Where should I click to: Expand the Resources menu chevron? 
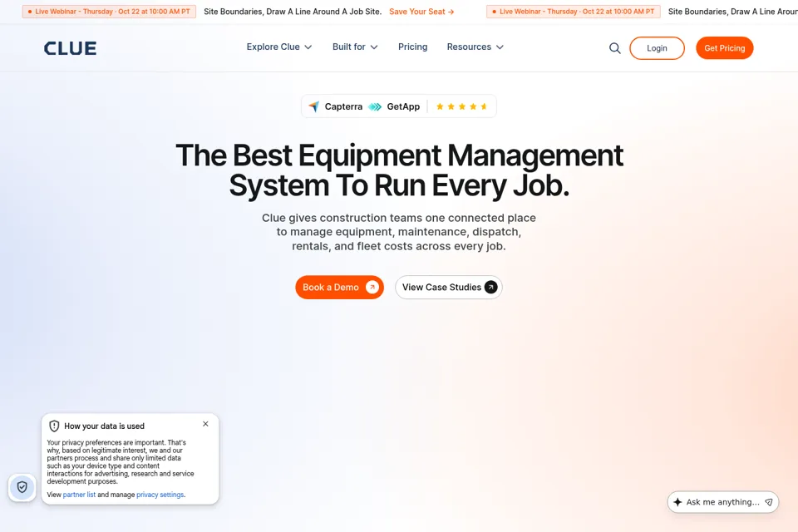pos(500,47)
